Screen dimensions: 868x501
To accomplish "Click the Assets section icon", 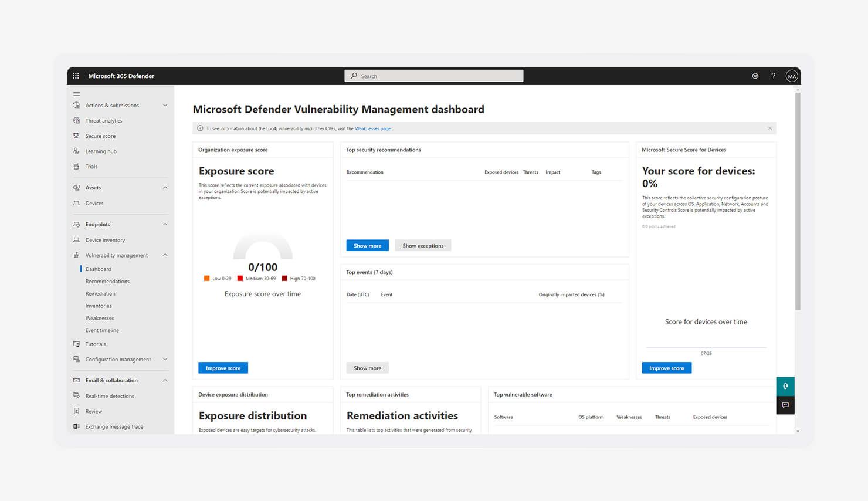I will pyautogui.click(x=76, y=188).
